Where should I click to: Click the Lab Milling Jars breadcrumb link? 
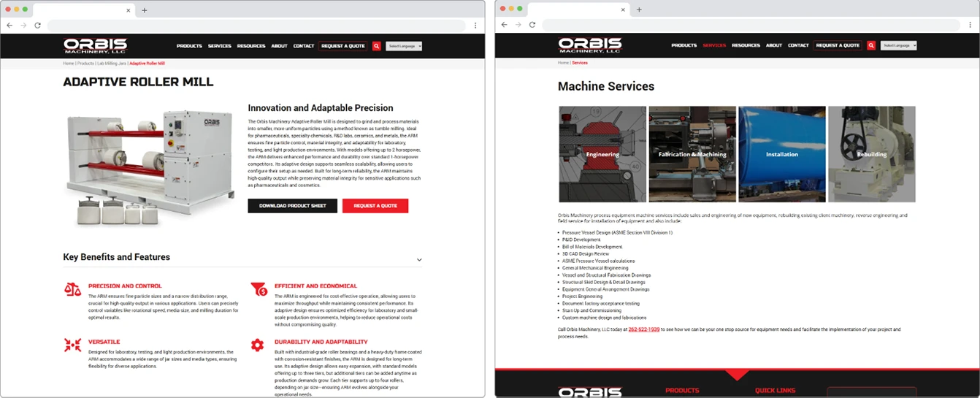(112, 64)
